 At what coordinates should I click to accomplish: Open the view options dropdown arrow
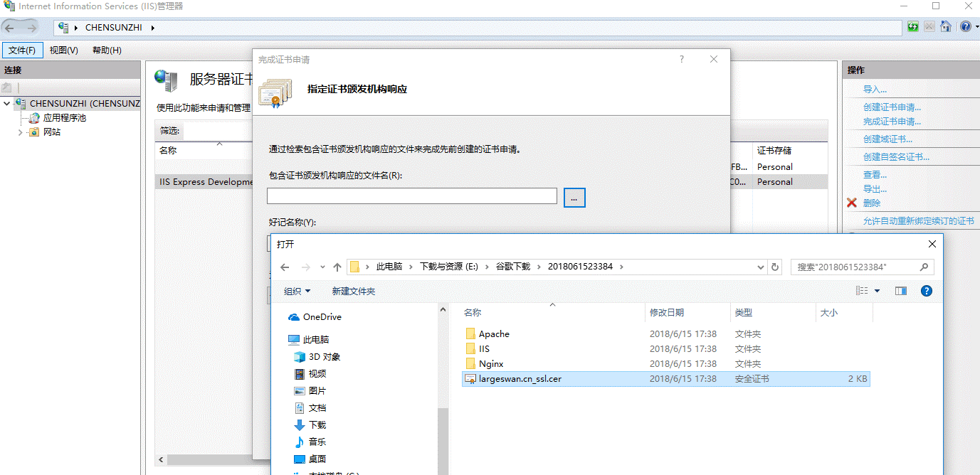[877, 291]
